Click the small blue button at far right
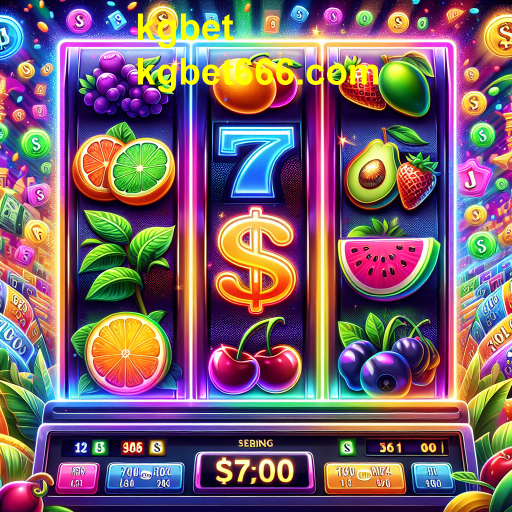Screen dimensions: 512x512 pos(433,477)
